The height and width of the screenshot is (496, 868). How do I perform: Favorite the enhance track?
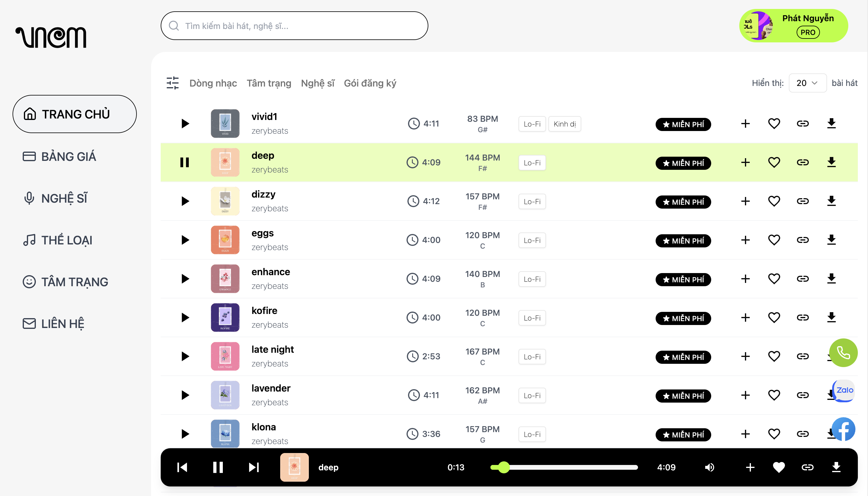[x=774, y=279]
